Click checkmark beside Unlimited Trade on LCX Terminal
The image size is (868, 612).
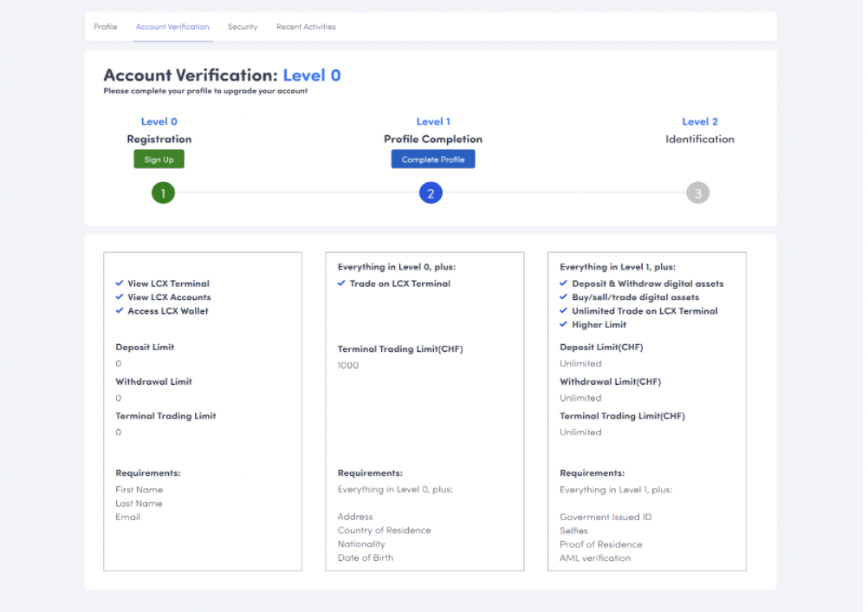click(564, 311)
